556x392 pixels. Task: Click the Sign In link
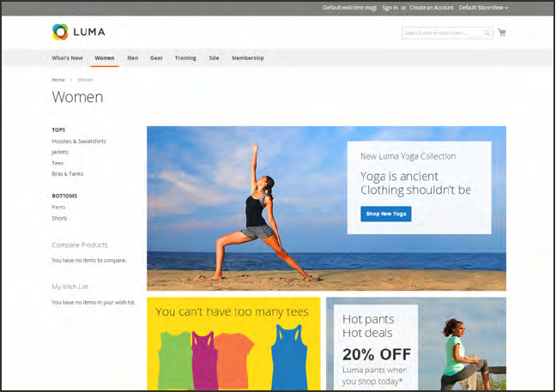tap(390, 8)
